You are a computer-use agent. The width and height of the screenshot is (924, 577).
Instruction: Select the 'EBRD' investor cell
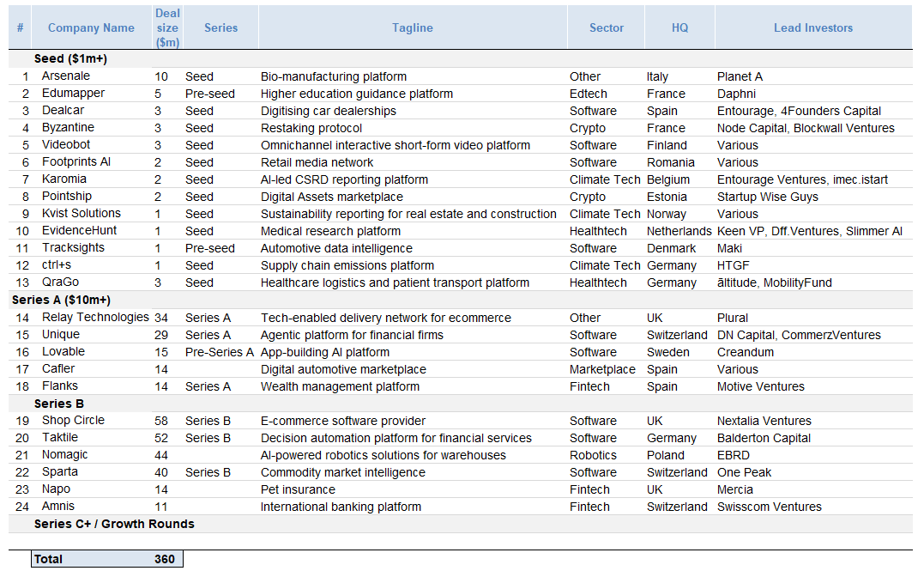click(733, 455)
